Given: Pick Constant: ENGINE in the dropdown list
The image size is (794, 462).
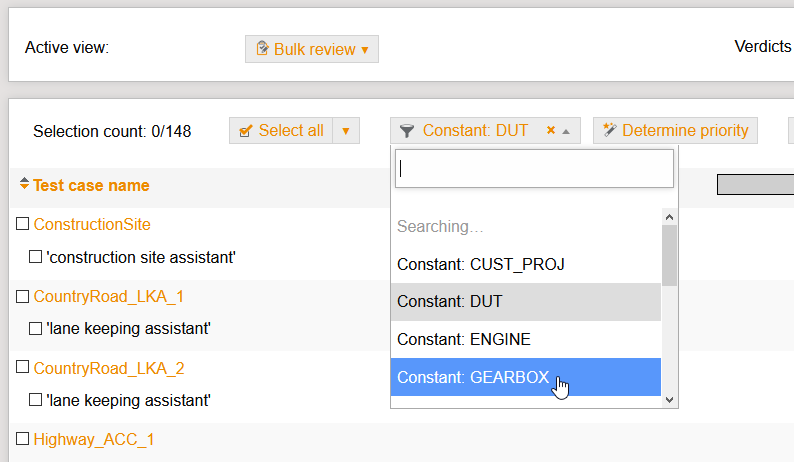Looking at the screenshot, I should (464, 339).
